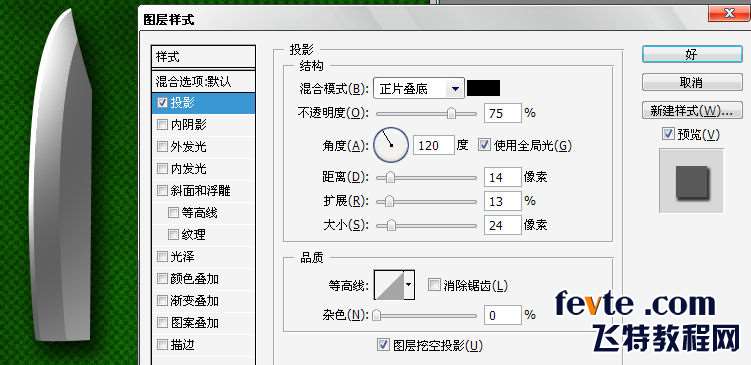Select 混合选项:默认 in styles list
Viewport: 751px width, 365px height.
click(203, 81)
